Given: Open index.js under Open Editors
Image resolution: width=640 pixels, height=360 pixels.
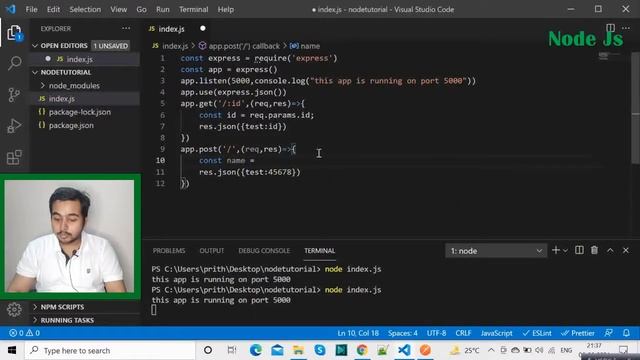Looking at the screenshot, I should pyautogui.click(x=80, y=59).
